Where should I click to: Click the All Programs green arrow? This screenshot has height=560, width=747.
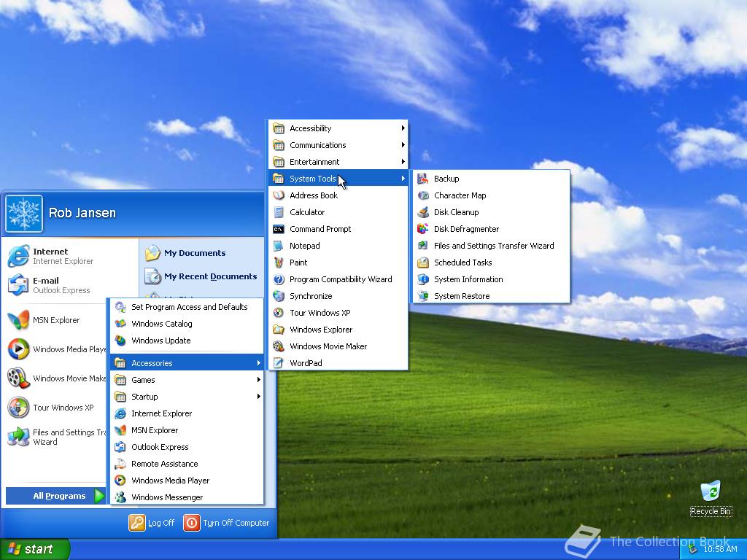tap(99, 496)
